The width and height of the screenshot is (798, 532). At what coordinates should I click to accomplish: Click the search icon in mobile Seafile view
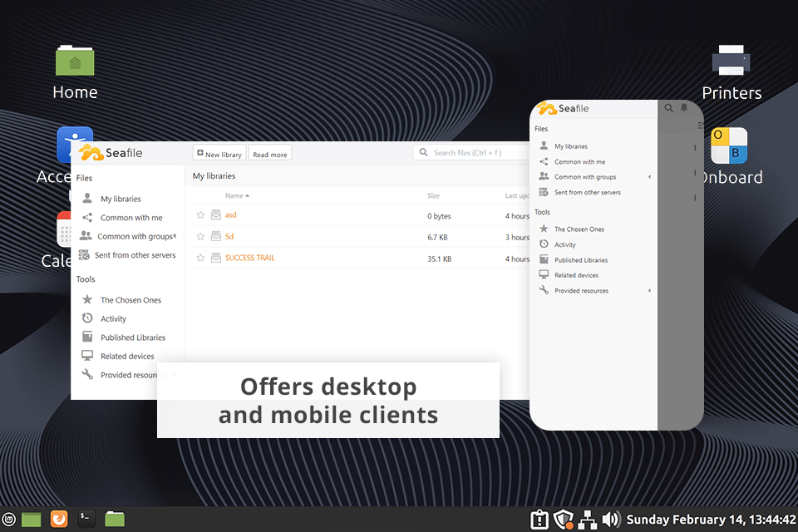pyautogui.click(x=668, y=108)
